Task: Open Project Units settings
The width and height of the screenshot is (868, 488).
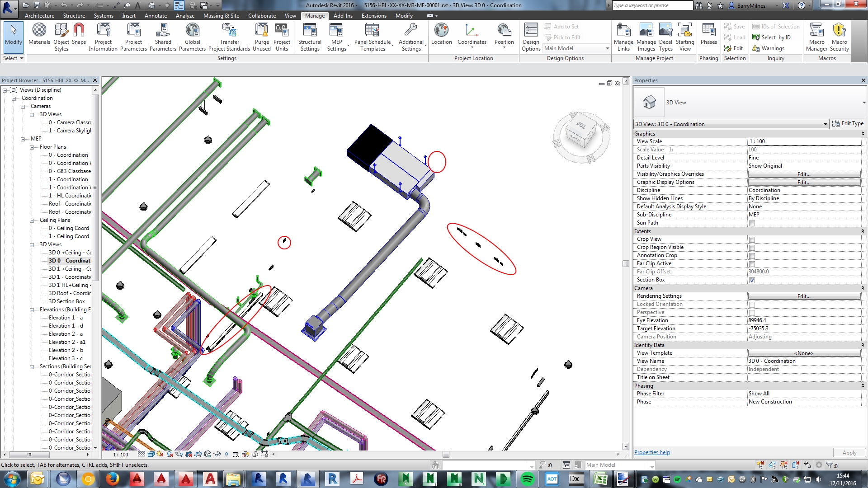Action: 282,35
